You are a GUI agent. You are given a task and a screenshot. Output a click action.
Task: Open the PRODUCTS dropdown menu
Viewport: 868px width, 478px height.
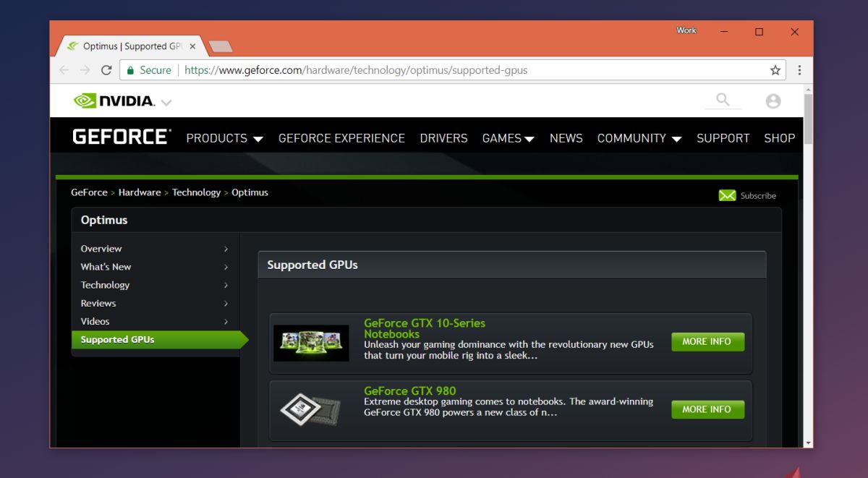224,138
